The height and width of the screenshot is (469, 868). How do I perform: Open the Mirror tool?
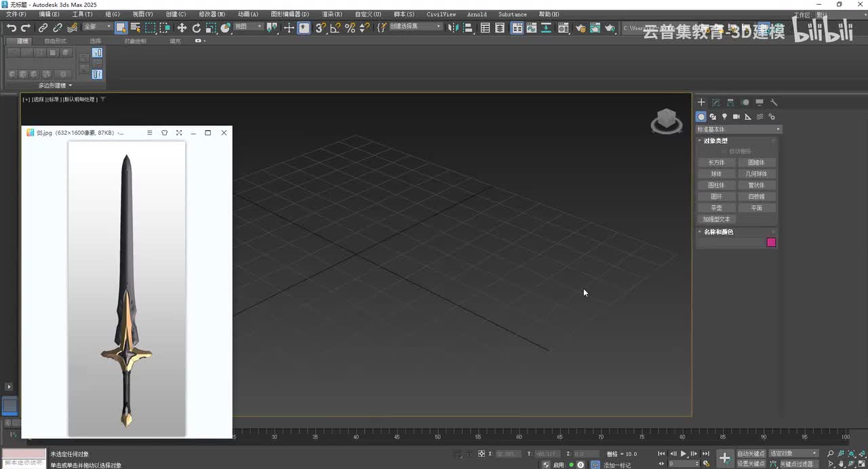(x=454, y=28)
